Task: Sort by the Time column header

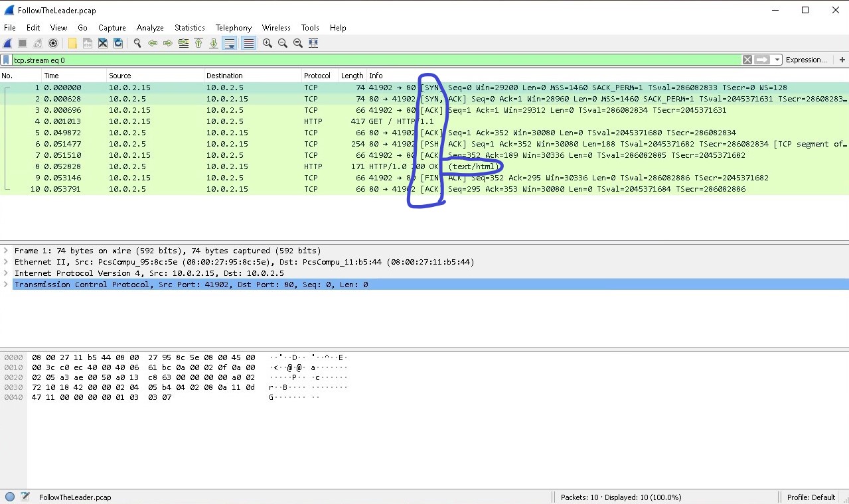Action: [74, 76]
